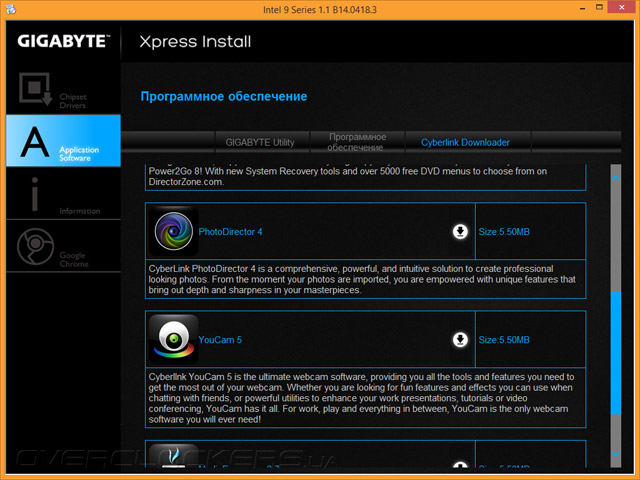The image size is (640, 480).
Task: Click the PhotoDirector 4 description text
Action: (362, 280)
